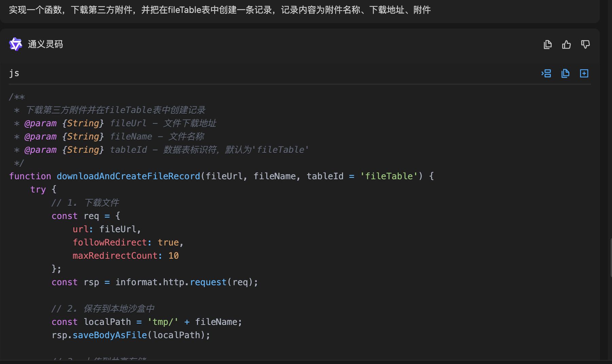Click the js language label
Viewport: 612px width, 364px height.
click(14, 73)
